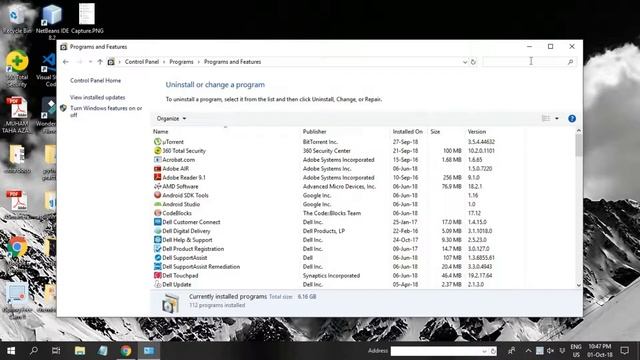Image resolution: width=640 pixels, height=360 pixels.
Task: Show hidden system tray icons
Action: pyautogui.click(x=528, y=351)
